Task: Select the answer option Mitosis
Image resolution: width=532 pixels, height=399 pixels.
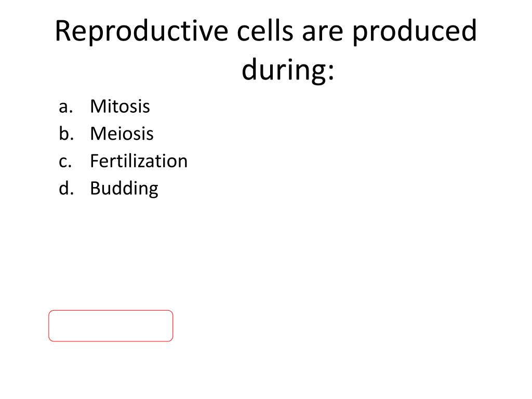Action: point(120,107)
